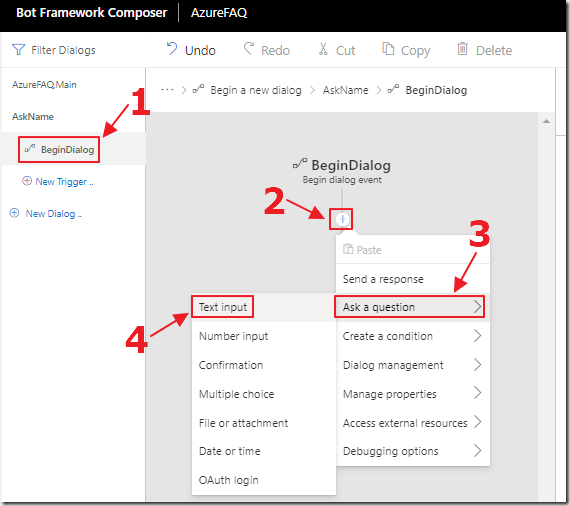Click the Undo arrow icon
This screenshot has width=570, height=506.
pyautogui.click(x=172, y=48)
